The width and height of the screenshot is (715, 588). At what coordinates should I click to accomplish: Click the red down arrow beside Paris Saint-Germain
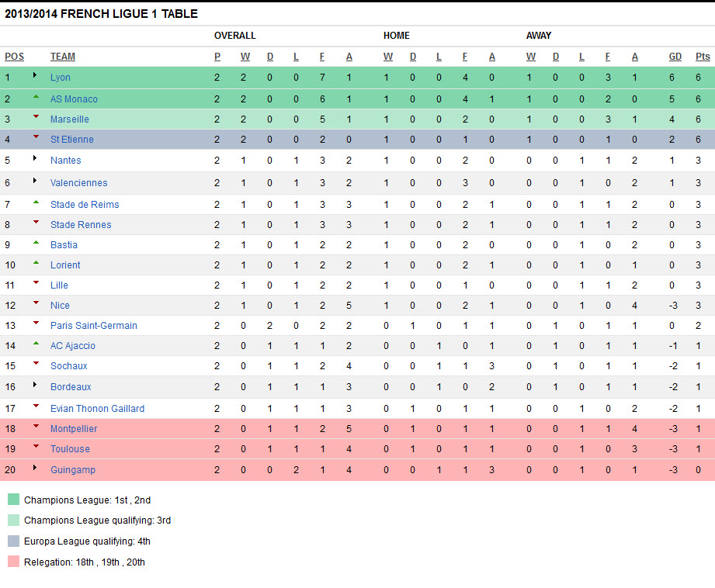click(x=36, y=323)
